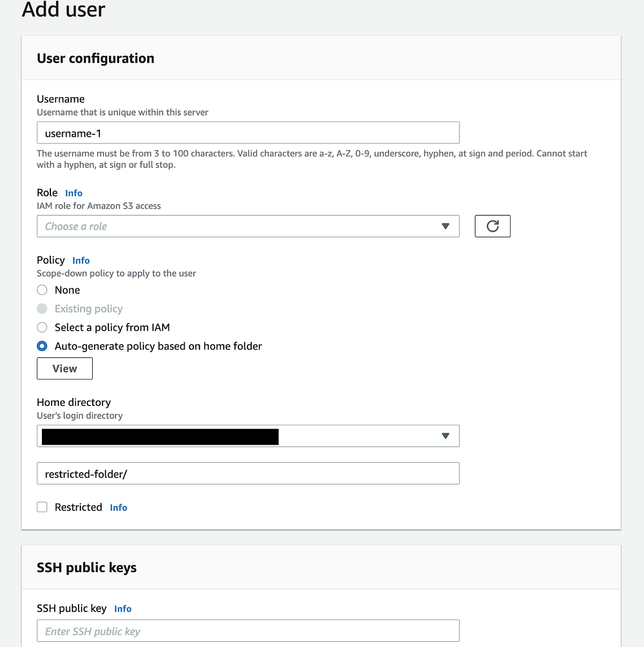The image size is (644, 647).
Task: Click the User configuration section header
Action: pos(95,58)
